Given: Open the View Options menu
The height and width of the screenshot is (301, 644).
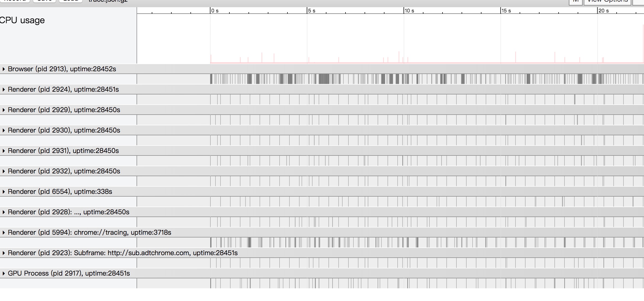Looking at the screenshot, I should (607, 2).
